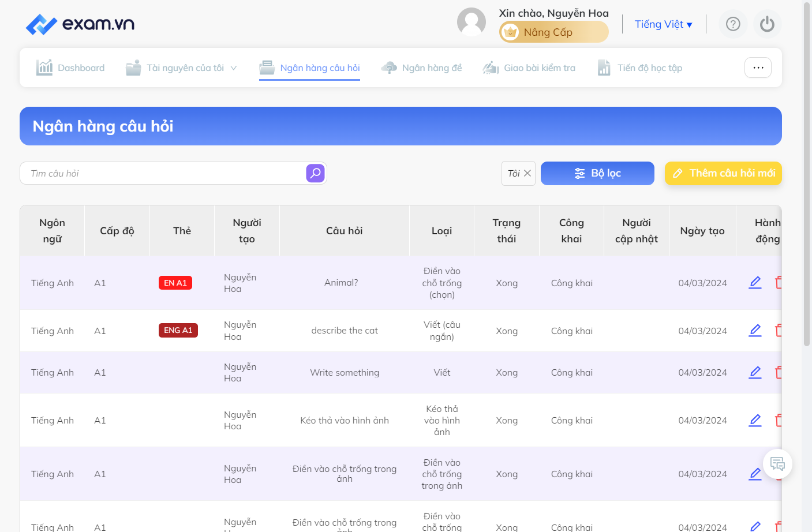Open the 'Tiến độ học tập' tab
This screenshot has height=532, width=812.
click(639, 68)
